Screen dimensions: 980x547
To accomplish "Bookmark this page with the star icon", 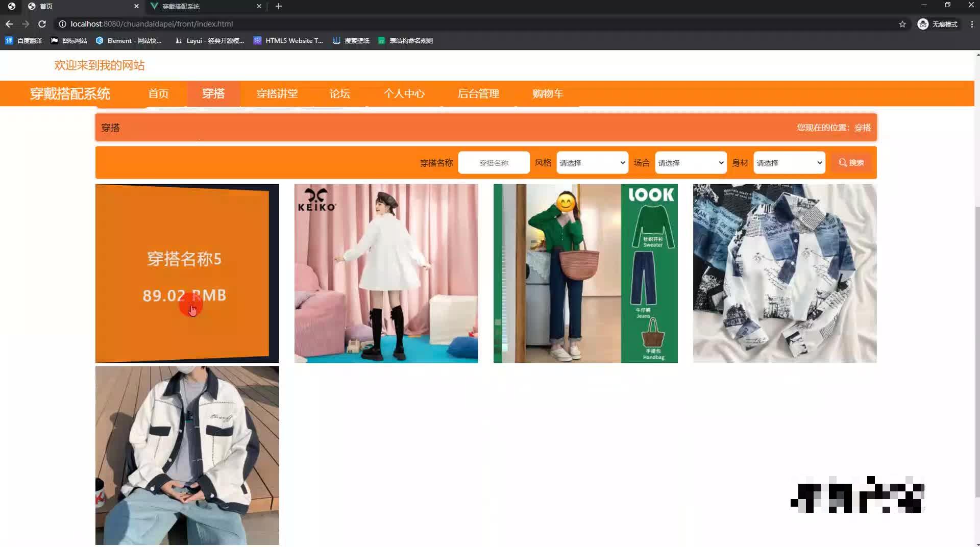I will pos(902,24).
